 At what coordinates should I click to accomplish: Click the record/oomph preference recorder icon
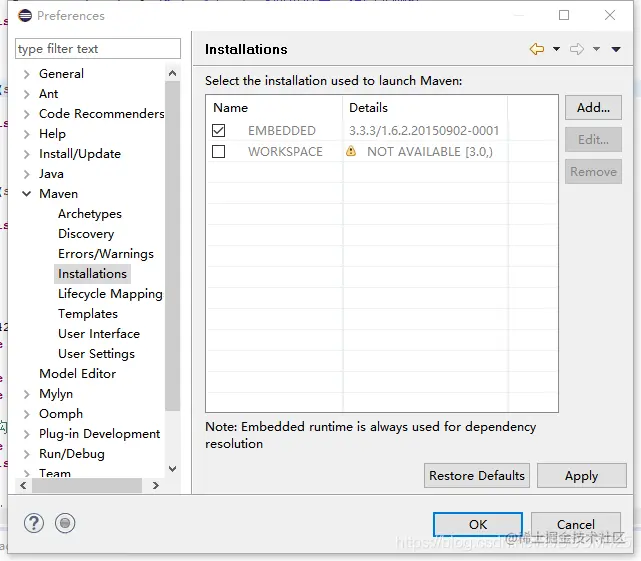(65, 523)
